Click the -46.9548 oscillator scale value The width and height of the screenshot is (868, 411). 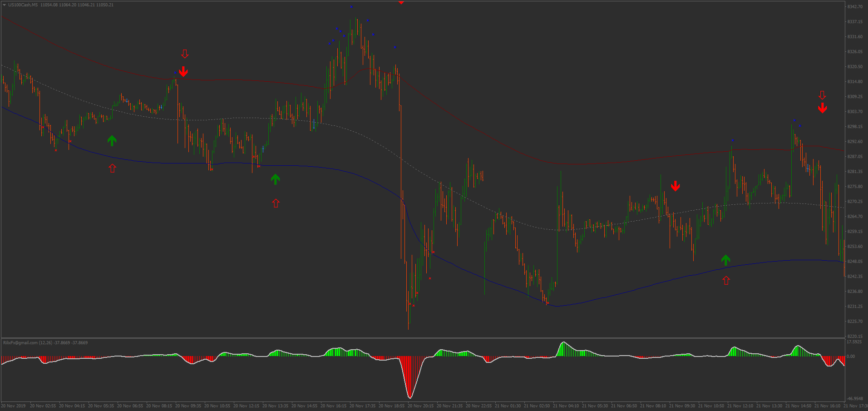click(855, 398)
